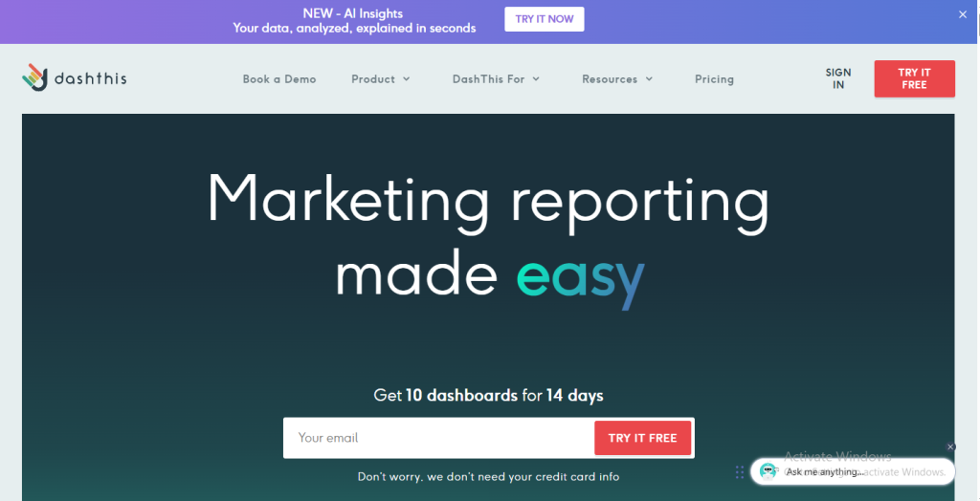Go to the Pricing page
This screenshot has width=980, height=501.
point(714,79)
